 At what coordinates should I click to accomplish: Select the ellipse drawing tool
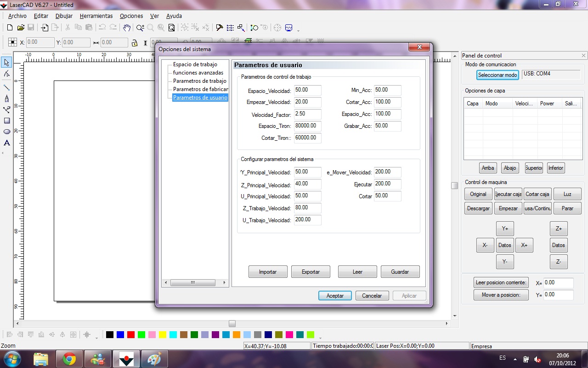6,132
